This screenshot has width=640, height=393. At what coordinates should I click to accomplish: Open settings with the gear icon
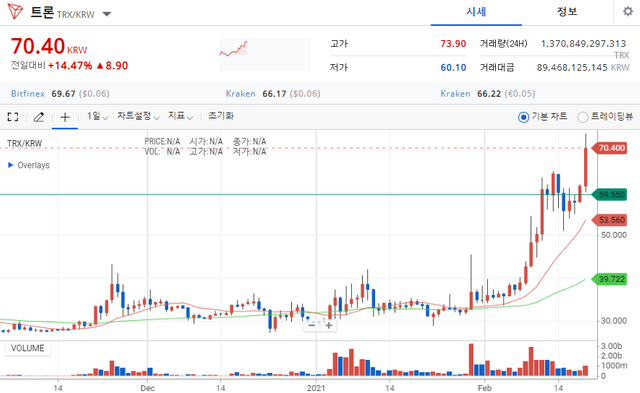point(628,11)
